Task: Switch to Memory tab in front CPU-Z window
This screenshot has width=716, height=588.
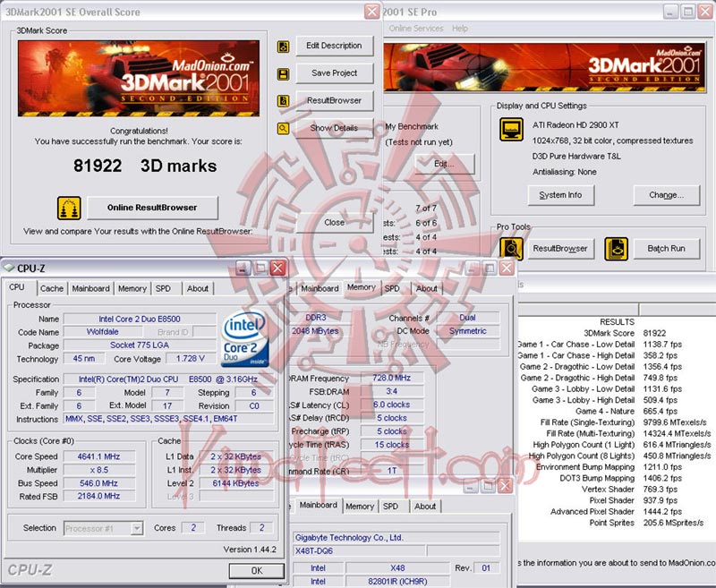Action: tap(132, 288)
